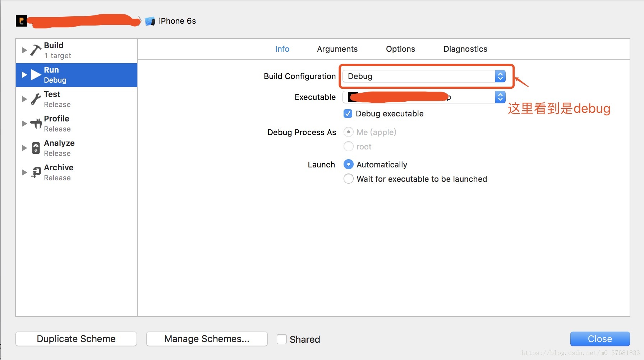Click the blue Close button
The image size is (644, 360).
[600, 339]
